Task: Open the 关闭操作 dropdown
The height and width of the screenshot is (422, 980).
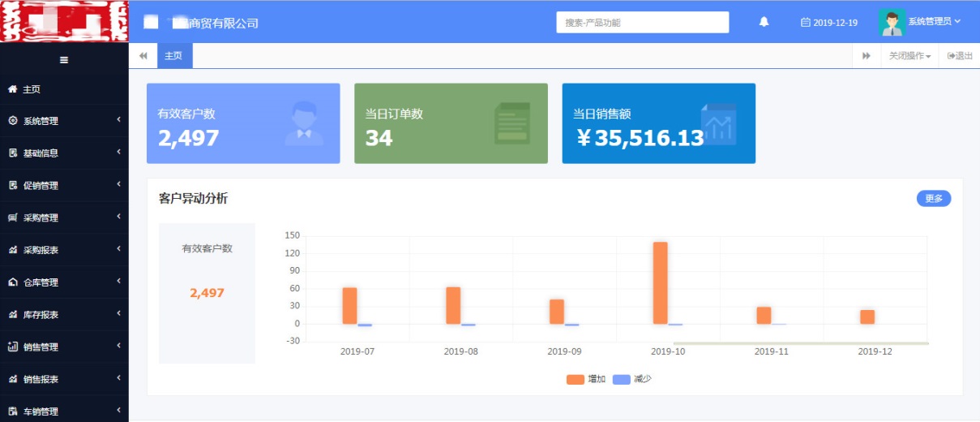Action: pyautogui.click(x=909, y=56)
